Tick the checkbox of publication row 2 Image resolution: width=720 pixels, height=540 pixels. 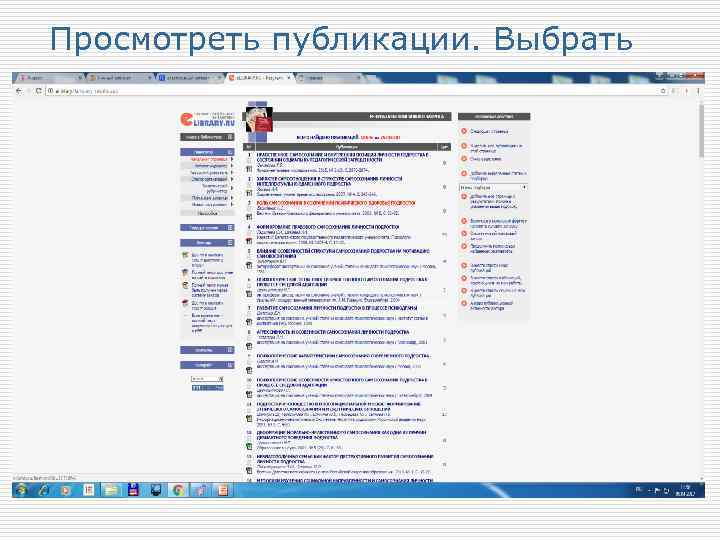(x=249, y=186)
